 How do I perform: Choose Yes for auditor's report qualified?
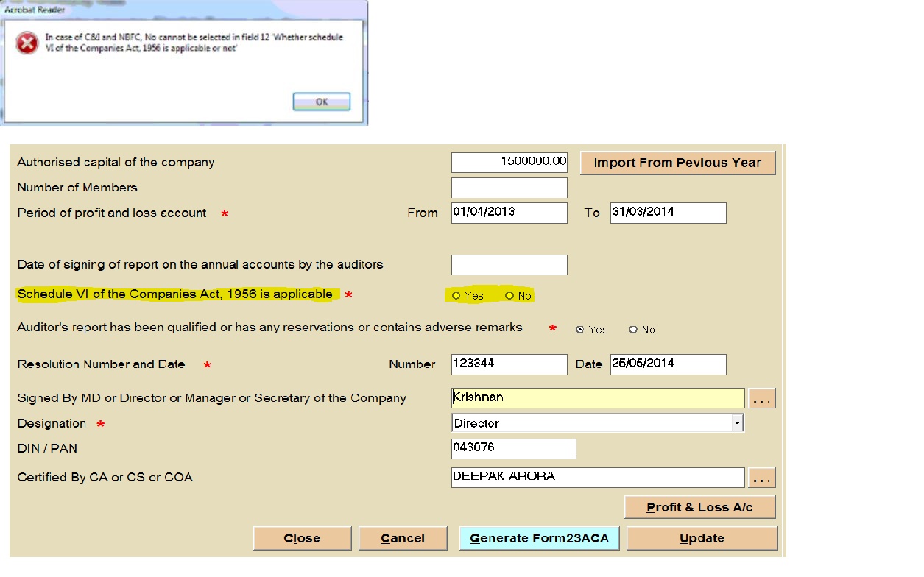coord(580,330)
